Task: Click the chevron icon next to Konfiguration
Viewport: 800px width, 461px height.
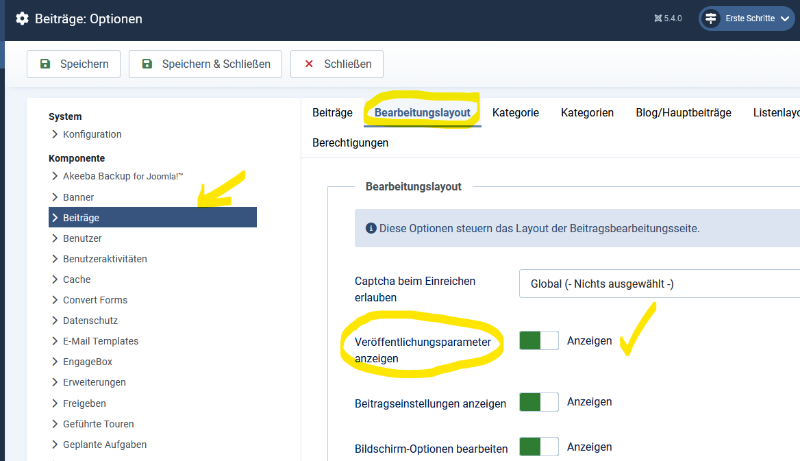Action: tap(54, 134)
